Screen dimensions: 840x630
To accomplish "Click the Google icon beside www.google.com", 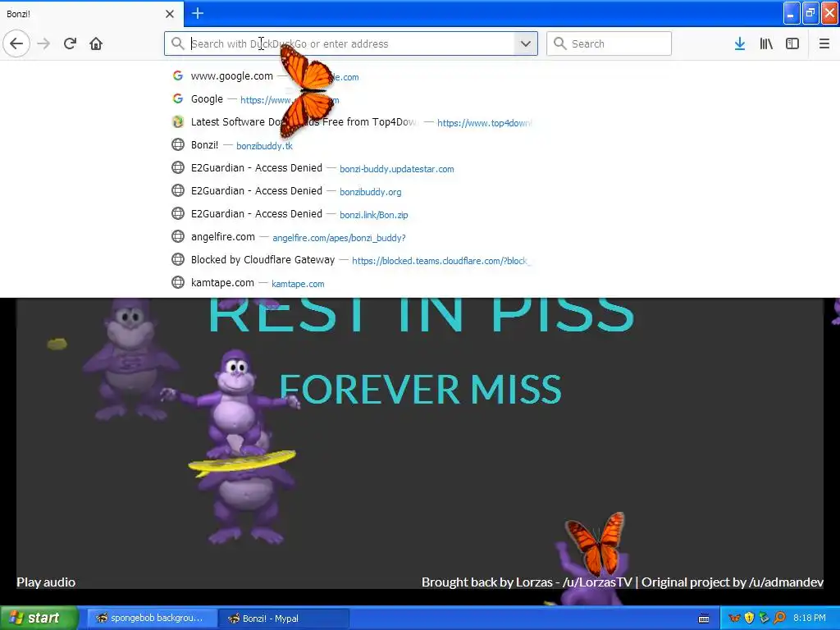I will [x=178, y=75].
